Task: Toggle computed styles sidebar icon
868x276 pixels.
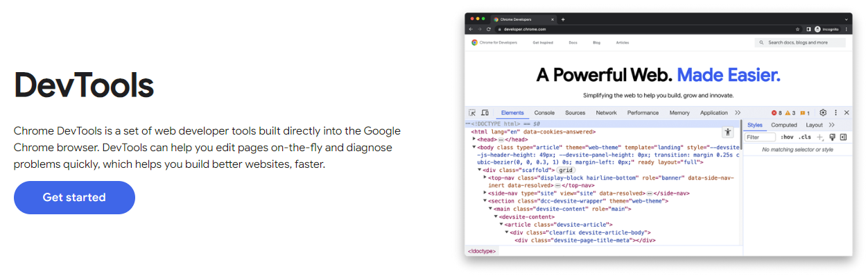Action: [843, 137]
